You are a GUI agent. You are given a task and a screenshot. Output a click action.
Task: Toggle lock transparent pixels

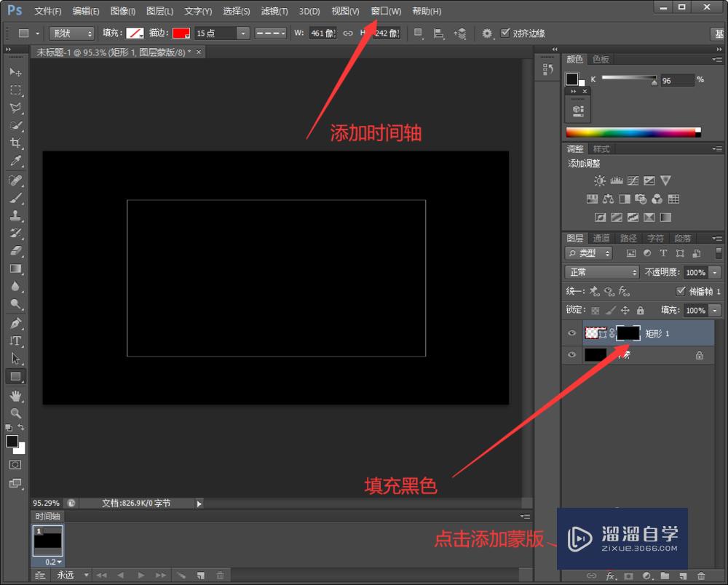pyautogui.click(x=596, y=311)
